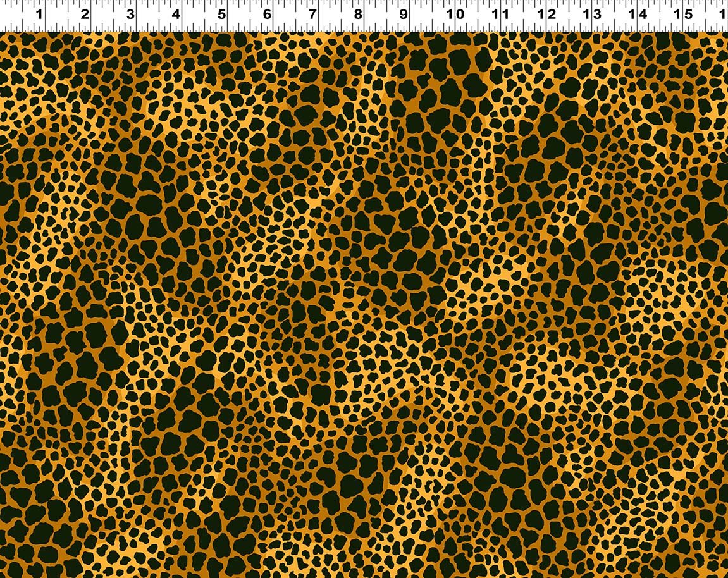Image resolution: width=728 pixels, height=578 pixels.
Task: Click the number 3 on the ruler
Action: [x=130, y=14]
